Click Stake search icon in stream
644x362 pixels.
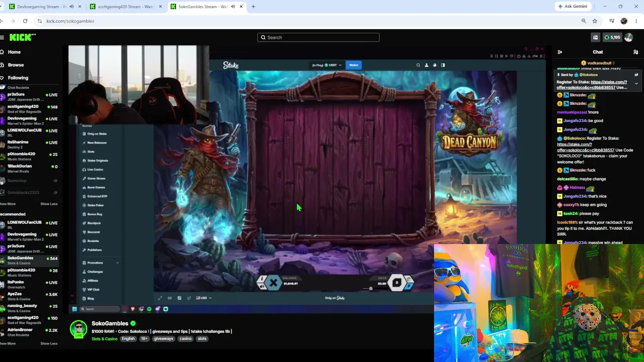click(x=418, y=65)
